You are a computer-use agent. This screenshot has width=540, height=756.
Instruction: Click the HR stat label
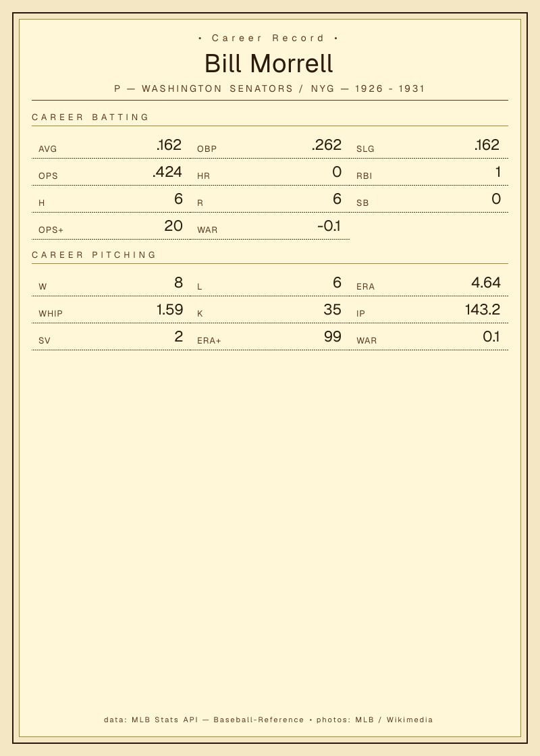coord(203,176)
